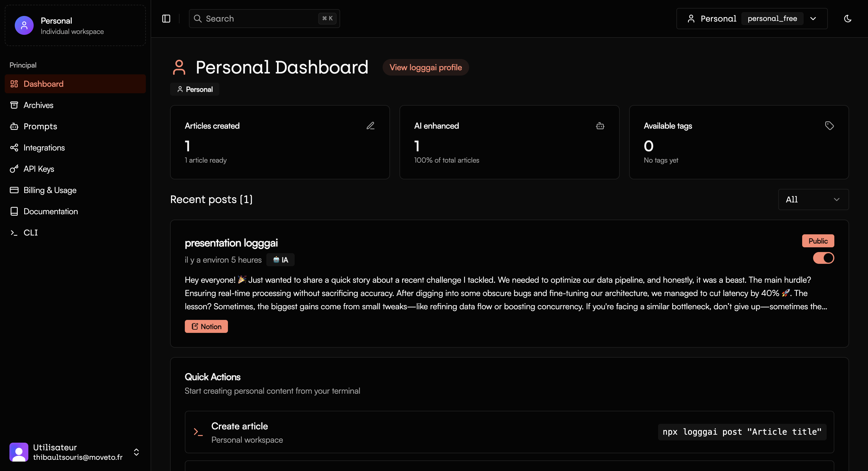This screenshot has height=471, width=868.
Task: Click the thibaultsouris@moveto.fr email text
Action: click(78, 457)
